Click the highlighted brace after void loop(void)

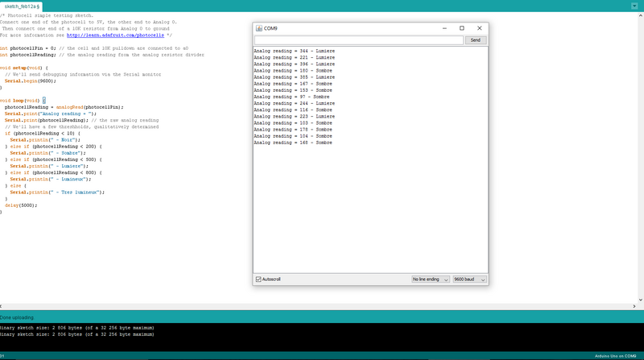(43, 101)
